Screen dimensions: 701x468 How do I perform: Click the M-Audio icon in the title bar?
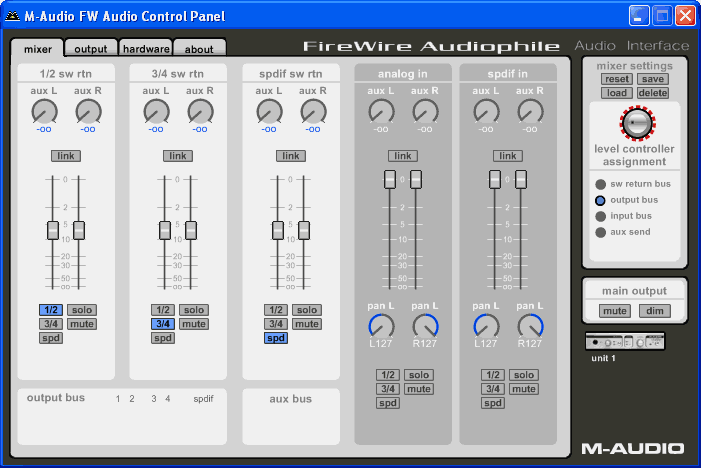coord(12,16)
